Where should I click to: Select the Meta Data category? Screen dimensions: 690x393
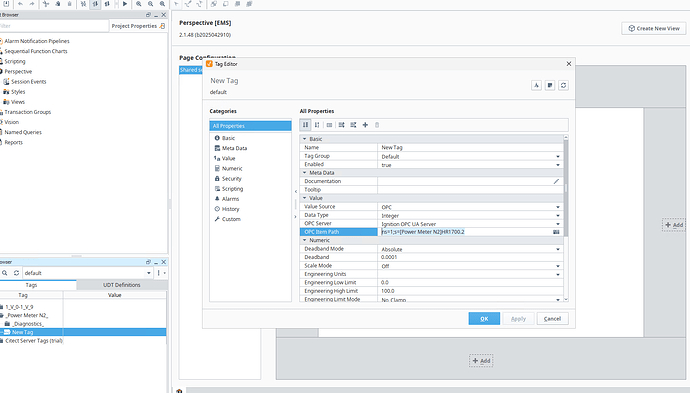234,148
